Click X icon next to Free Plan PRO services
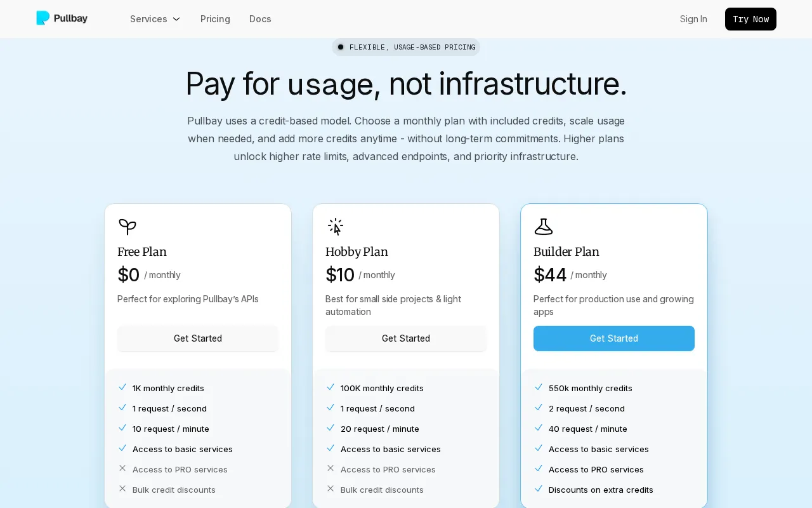The height and width of the screenshot is (508, 812). click(x=122, y=469)
